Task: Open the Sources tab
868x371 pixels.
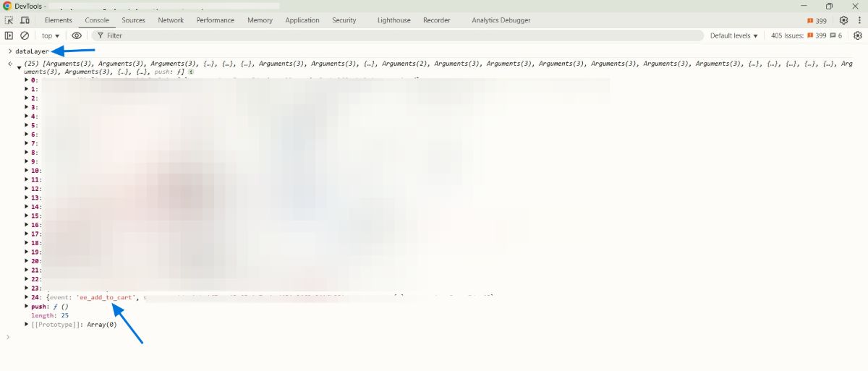Action: 133,20
